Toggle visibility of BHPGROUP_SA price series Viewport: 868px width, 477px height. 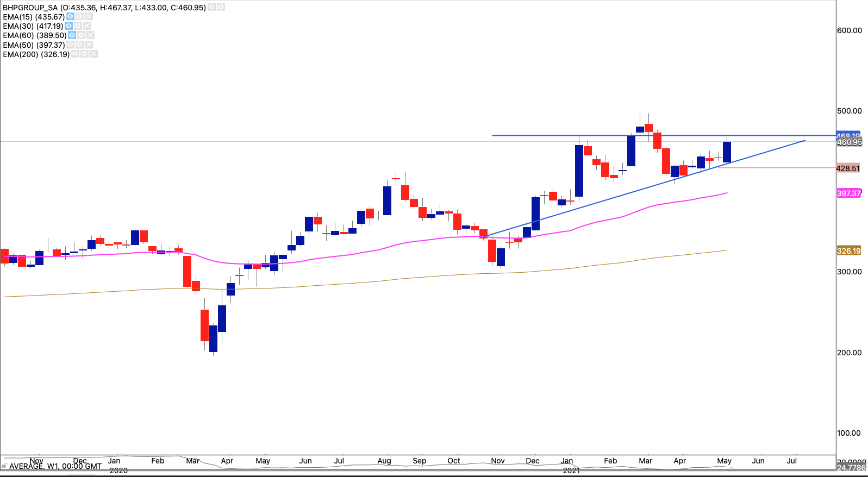[x=212, y=8]
